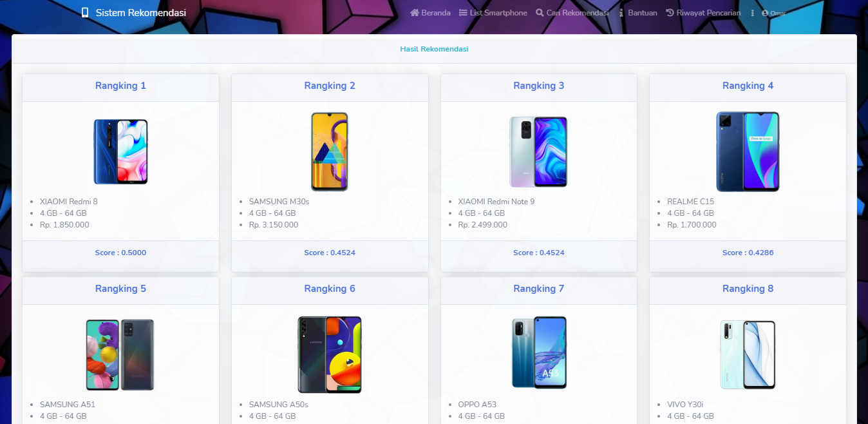Select the VIVO Y30i phone image
Viewport: 868px width, 424px height.
point(748,355)
